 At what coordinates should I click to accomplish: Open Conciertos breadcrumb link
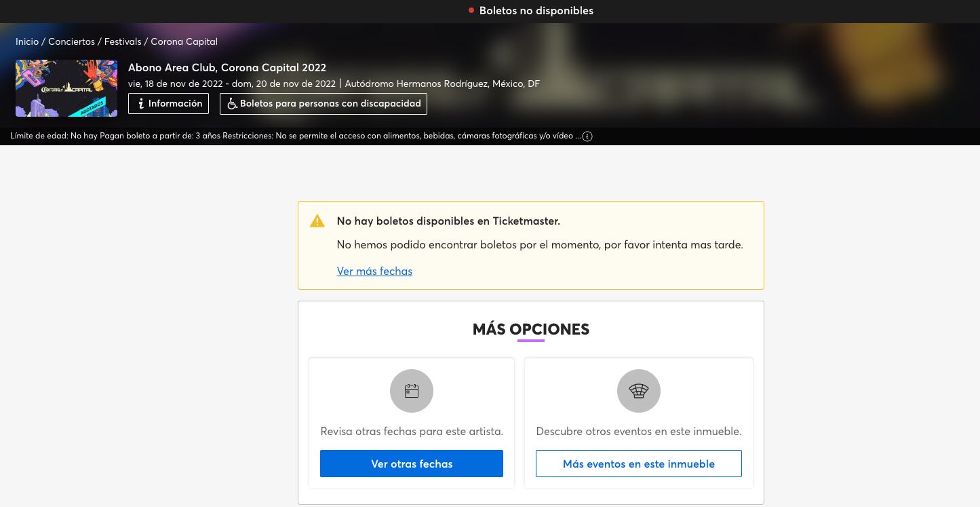point(71,41)
